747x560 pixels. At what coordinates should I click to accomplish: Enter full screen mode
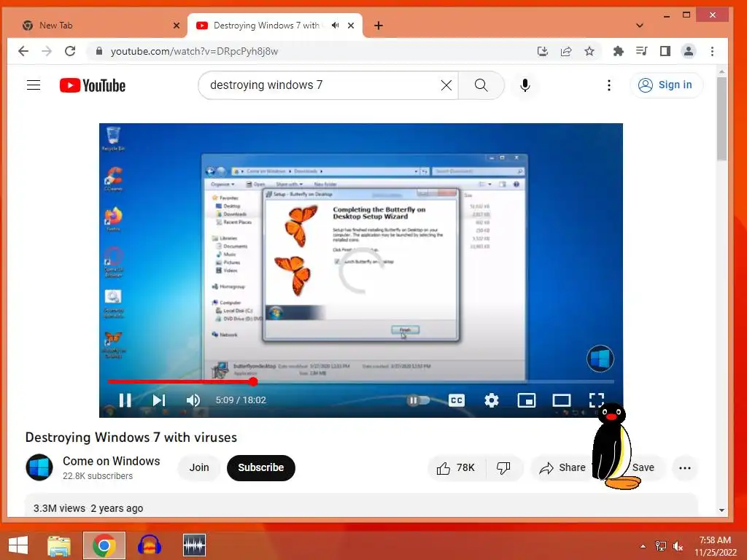597,400
